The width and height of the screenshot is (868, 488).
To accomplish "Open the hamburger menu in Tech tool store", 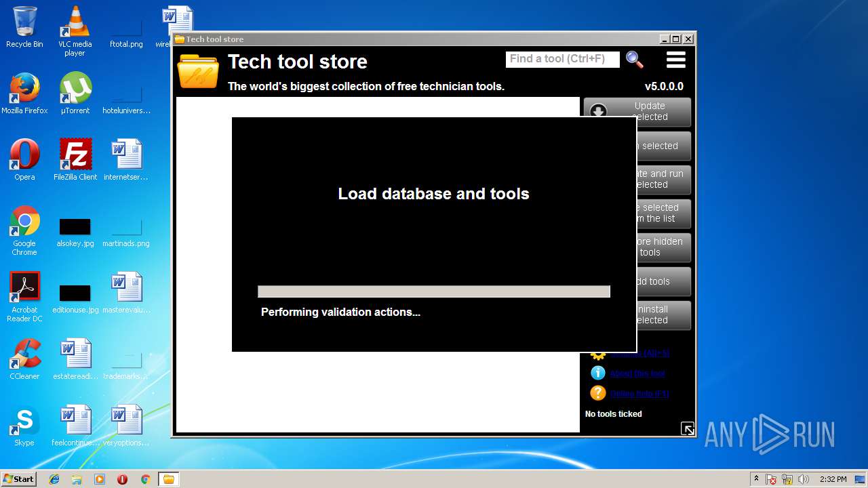I will tap(675, 60).
